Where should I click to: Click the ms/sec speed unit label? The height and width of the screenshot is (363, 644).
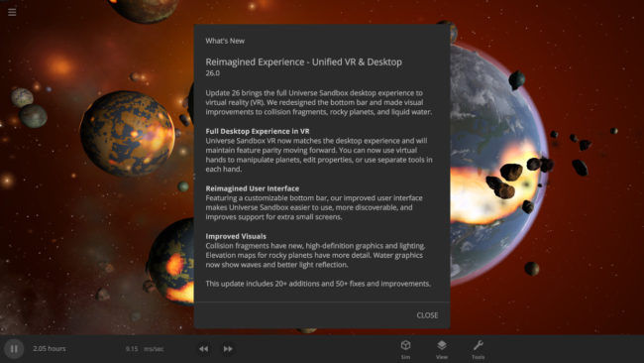154,349
